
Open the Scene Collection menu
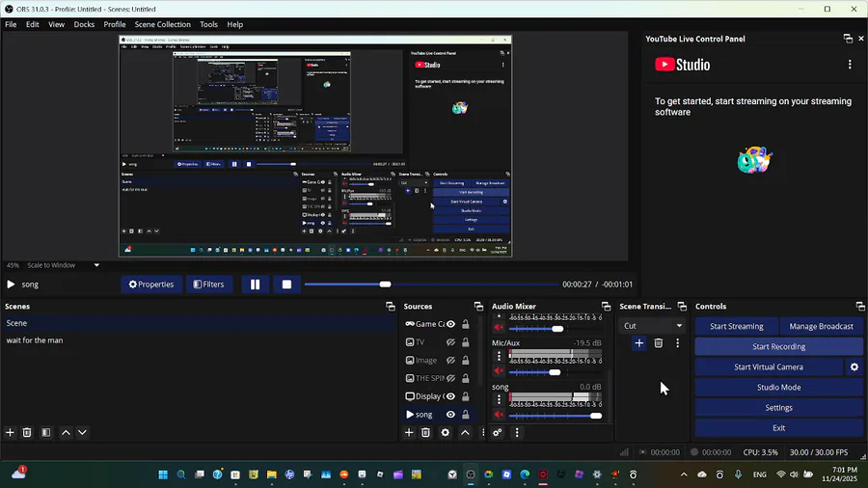pos(162,24)
